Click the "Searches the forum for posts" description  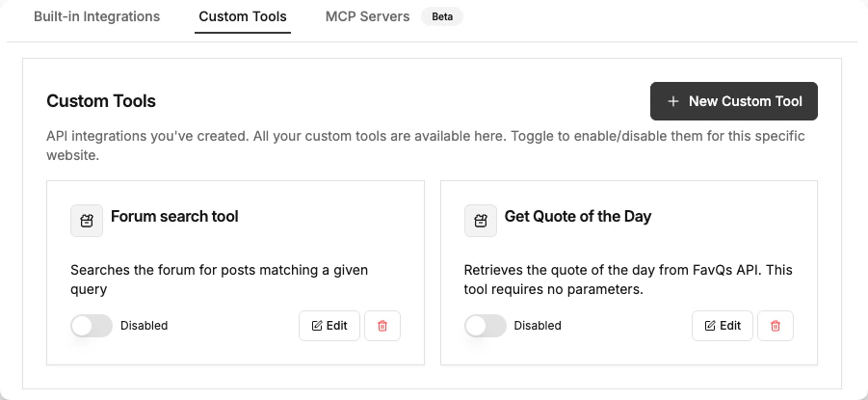point(220,280)
